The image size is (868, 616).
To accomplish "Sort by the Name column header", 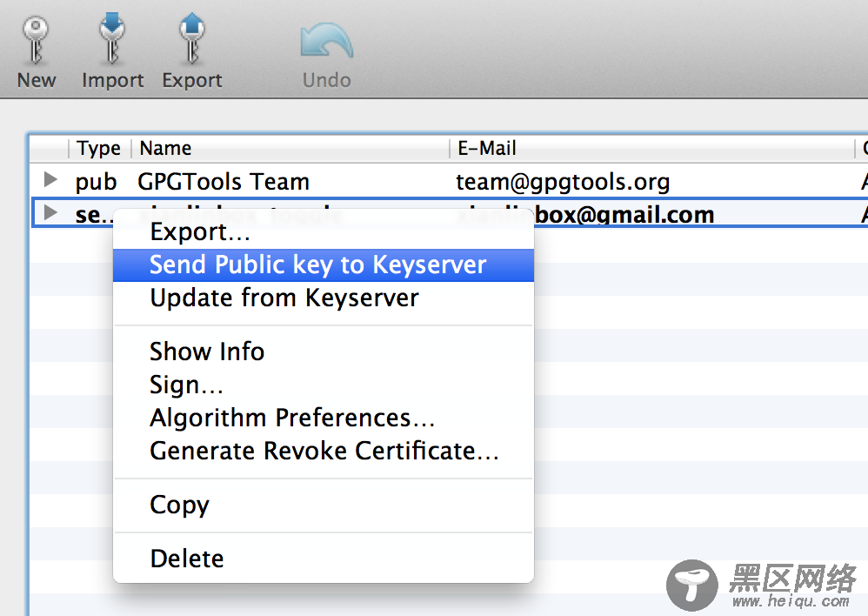I will click(x=290, y=149).
